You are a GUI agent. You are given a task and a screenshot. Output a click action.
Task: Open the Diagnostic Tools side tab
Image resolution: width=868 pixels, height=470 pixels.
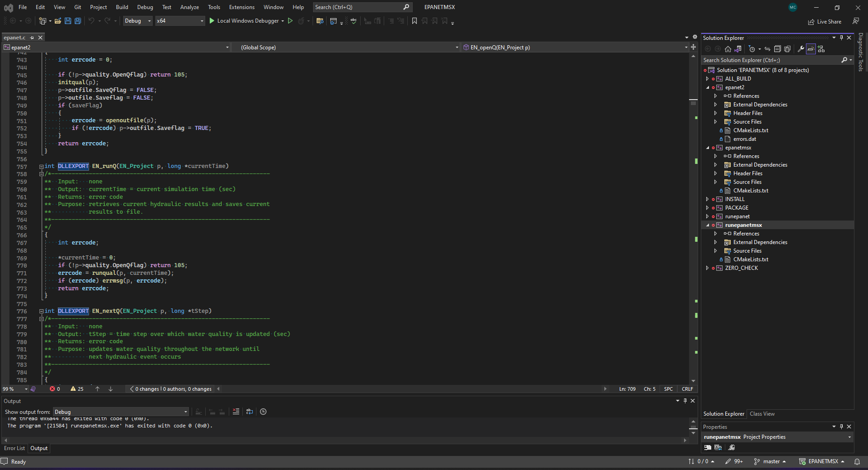click(x=861, y=52)
